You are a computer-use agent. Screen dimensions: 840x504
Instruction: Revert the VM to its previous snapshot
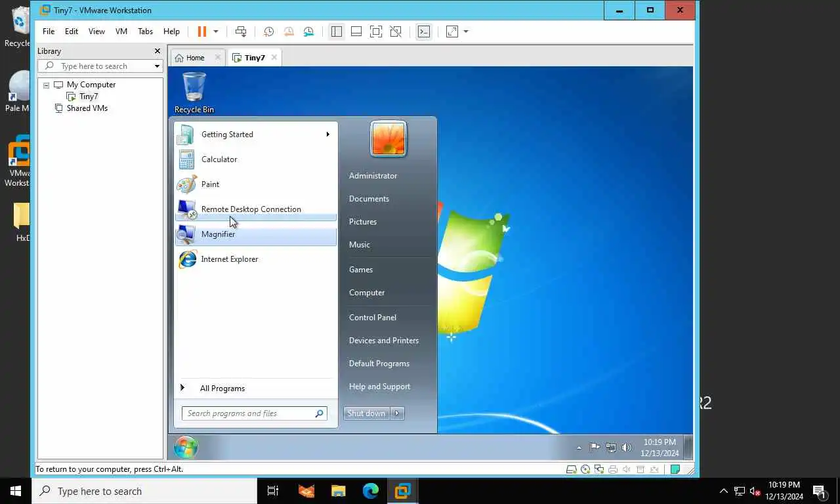tap(289, 31)
